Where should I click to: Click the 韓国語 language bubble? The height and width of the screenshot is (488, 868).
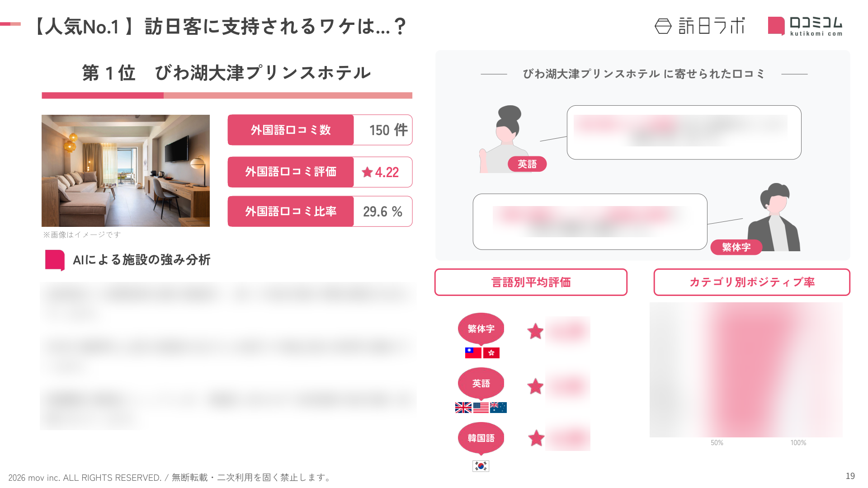point(481,438)
